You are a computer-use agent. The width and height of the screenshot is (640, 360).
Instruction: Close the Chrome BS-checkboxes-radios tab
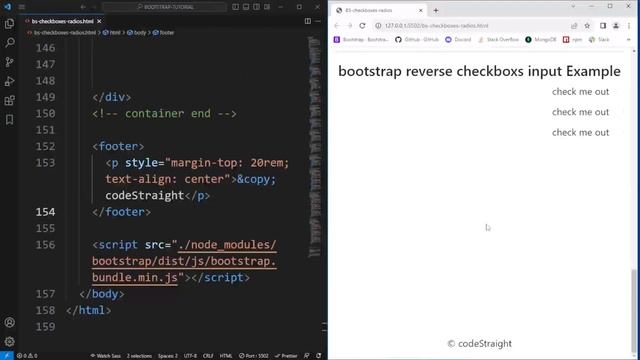point(420,10)
